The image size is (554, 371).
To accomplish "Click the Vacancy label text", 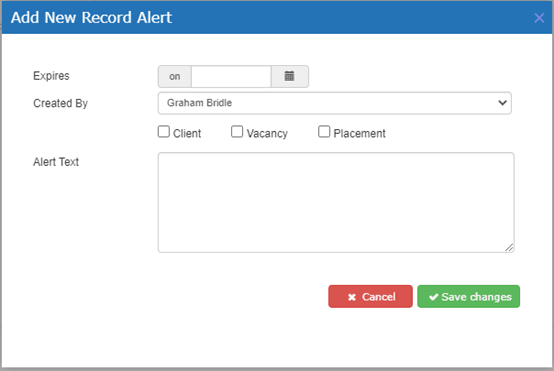I will (x=267, y=134).
